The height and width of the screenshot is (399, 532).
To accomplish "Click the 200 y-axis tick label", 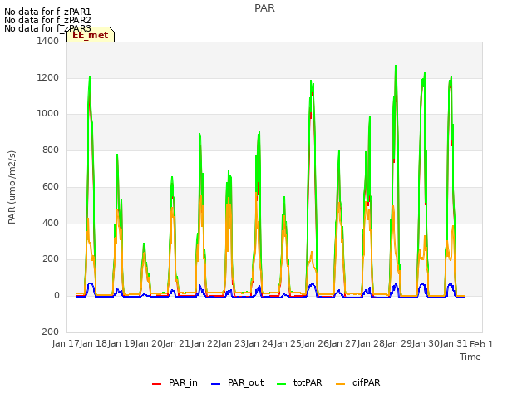I will (x=51, y=259).
